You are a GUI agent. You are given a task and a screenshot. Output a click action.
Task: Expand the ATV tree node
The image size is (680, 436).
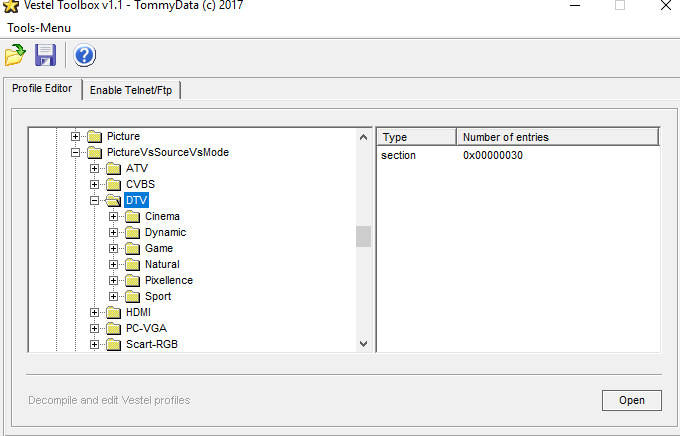pyautogui.click(x=95, y=168)
